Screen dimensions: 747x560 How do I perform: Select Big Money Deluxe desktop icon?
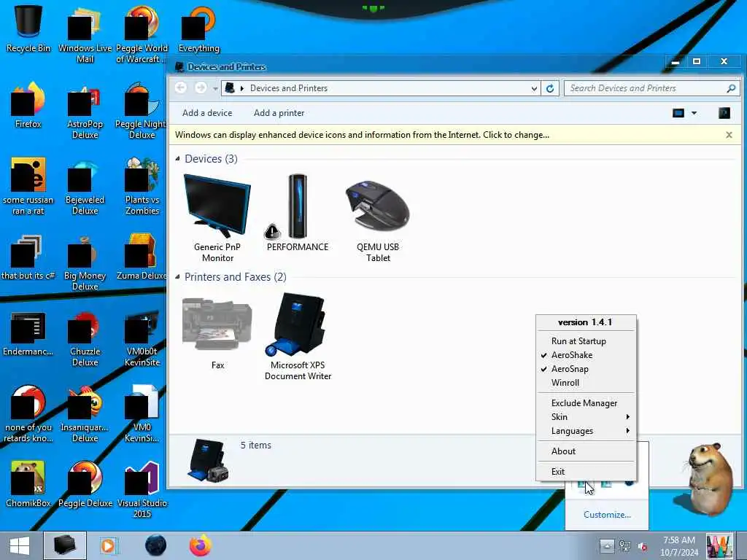(85, 262)
